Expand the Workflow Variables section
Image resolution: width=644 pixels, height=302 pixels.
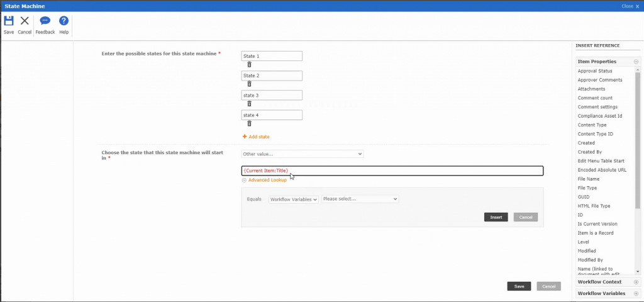coord(636,294)
